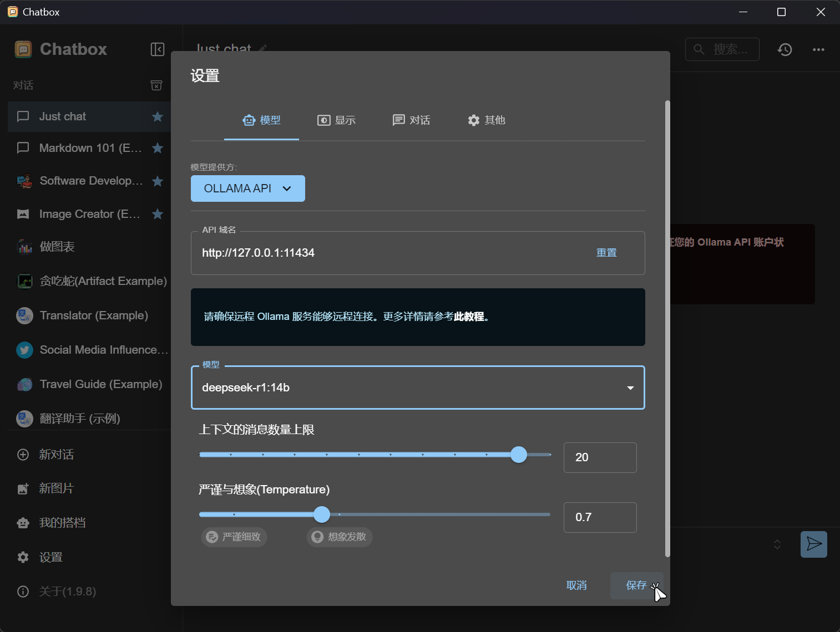Switch to the 模型 settings tab
This screenshot has width=840, height=632.
click(x=261, y=120)
